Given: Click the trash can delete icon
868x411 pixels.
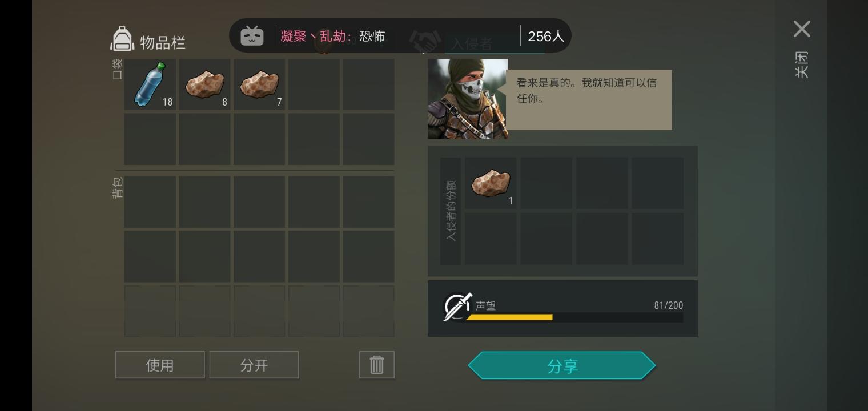Looking at the screenshot, I should point(377,365).
